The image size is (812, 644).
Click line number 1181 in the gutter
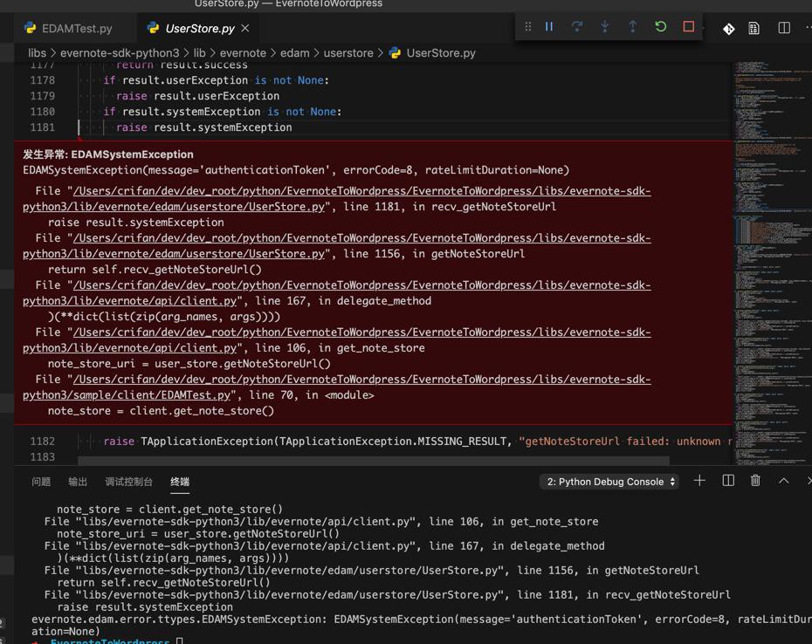(x=43, y=127)
